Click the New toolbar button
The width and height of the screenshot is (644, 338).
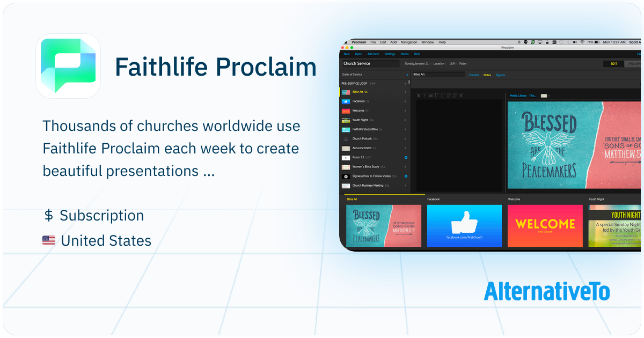[x=347, y=54]
